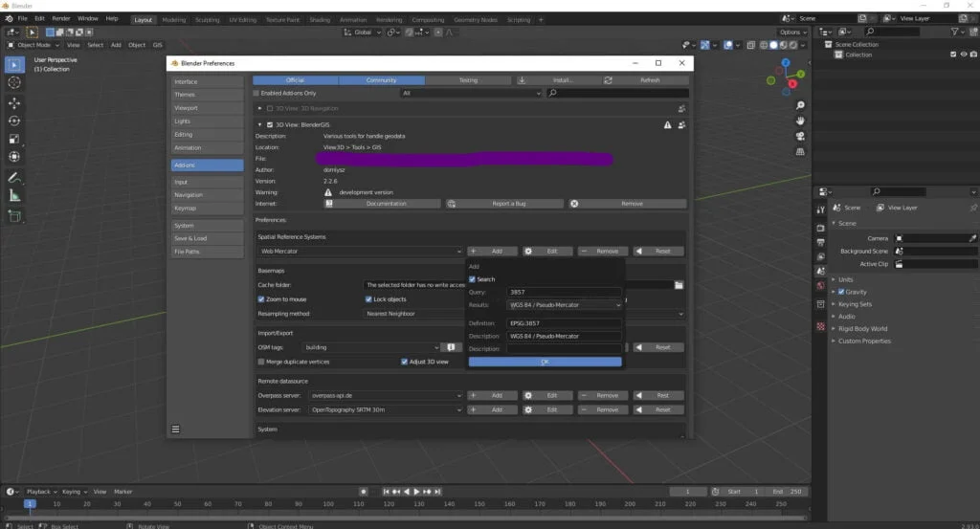Image resolution: width=980 pixels, height=529 pixels.
Task: Select the Transform tool
Action: [x=14, y=157]
